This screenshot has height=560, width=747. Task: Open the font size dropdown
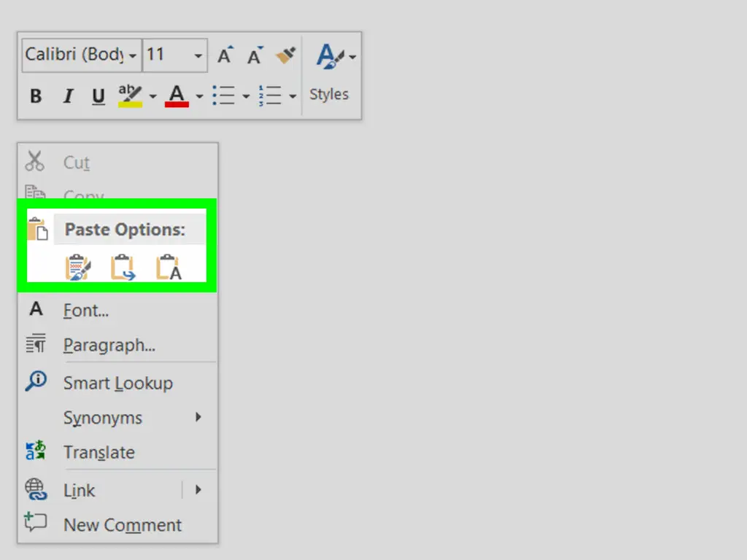(x=198, y=55)
